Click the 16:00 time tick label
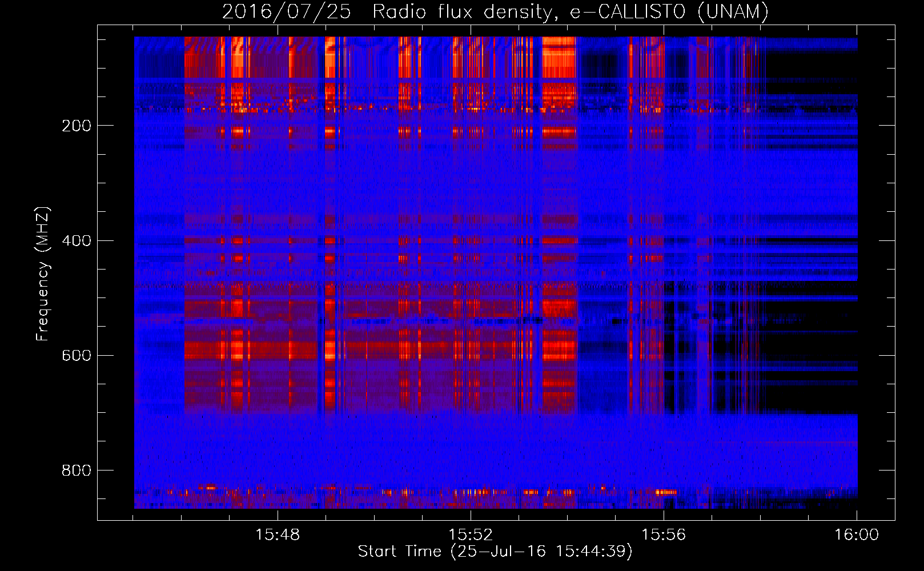 [857, 535]
